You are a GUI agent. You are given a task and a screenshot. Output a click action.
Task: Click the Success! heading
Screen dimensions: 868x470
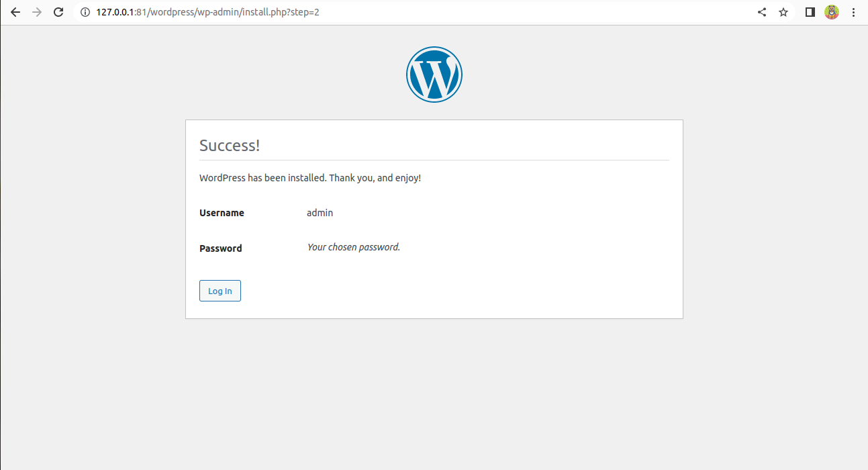[x=230, y=145]
